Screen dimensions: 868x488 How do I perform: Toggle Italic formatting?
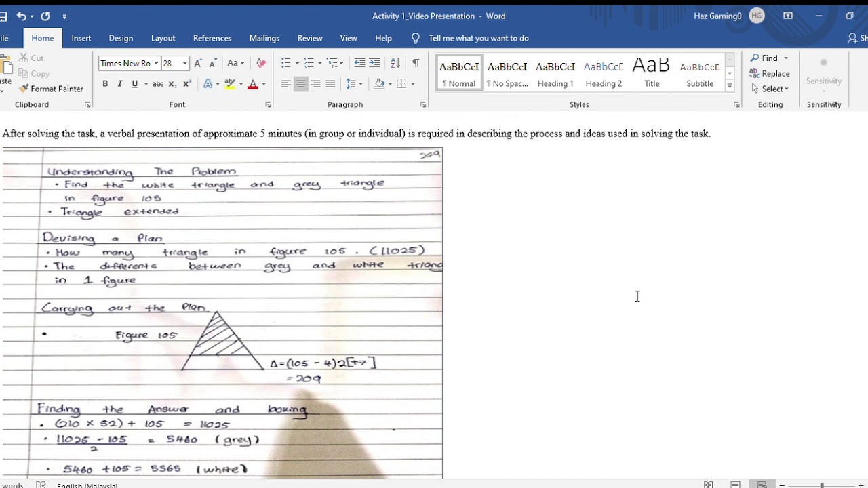pos(120,84)
